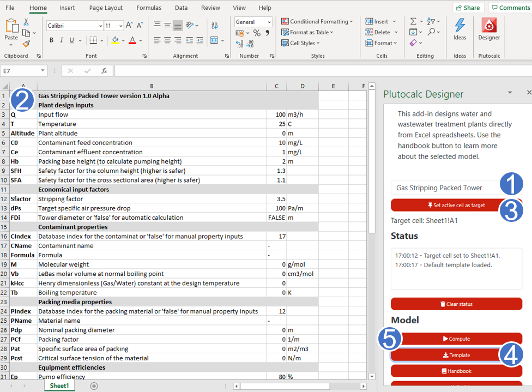532x392 pixels.
Task: Open the fill color dropdown arrow
Action: (x=123, y=41)
